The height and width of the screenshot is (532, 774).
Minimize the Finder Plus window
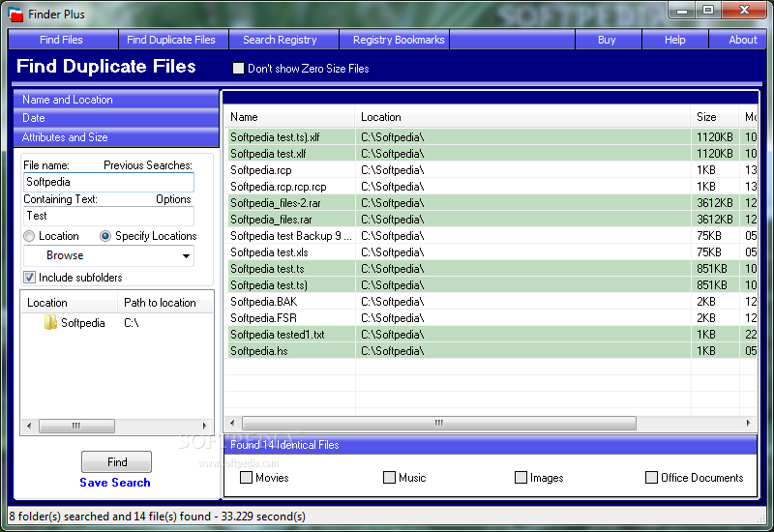pyautogui.click(x=682, y=10)
